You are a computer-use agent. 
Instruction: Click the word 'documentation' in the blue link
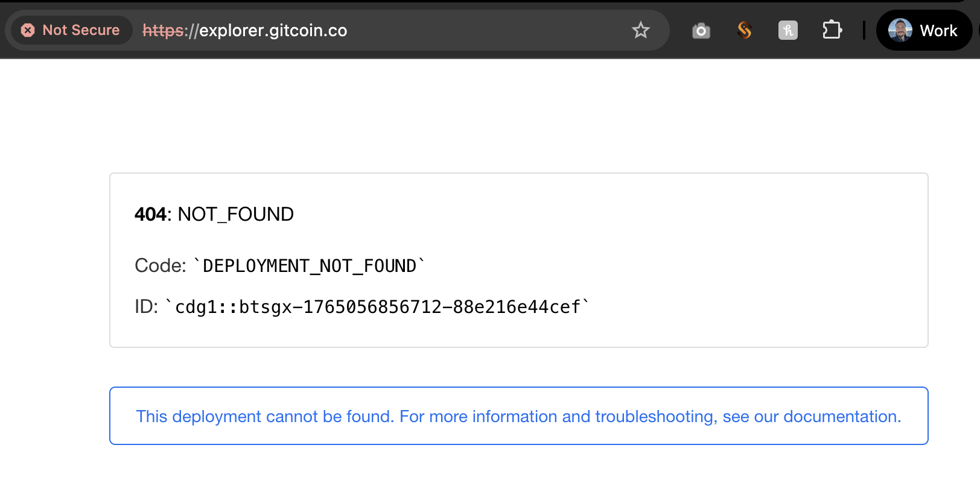tap(841, 416)
